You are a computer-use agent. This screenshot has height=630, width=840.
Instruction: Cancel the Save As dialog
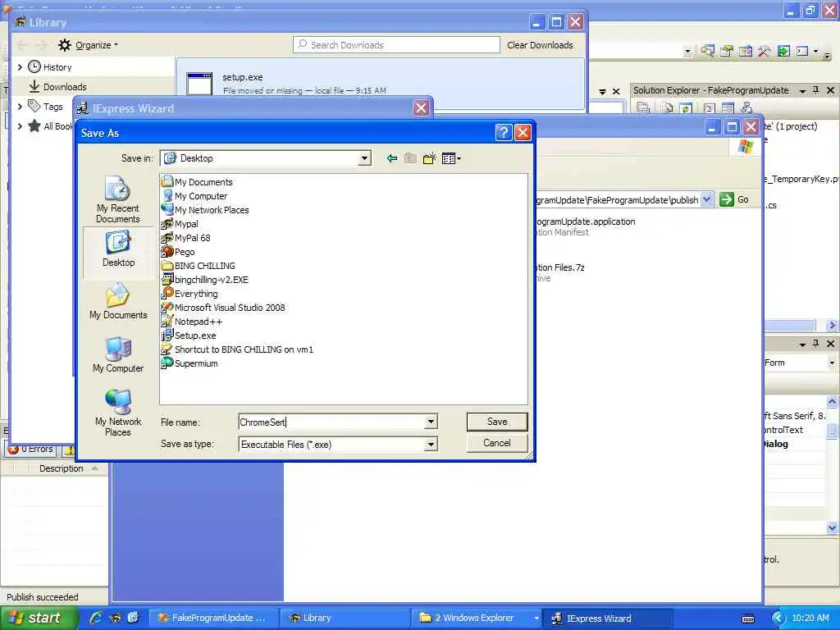[496, 443]
